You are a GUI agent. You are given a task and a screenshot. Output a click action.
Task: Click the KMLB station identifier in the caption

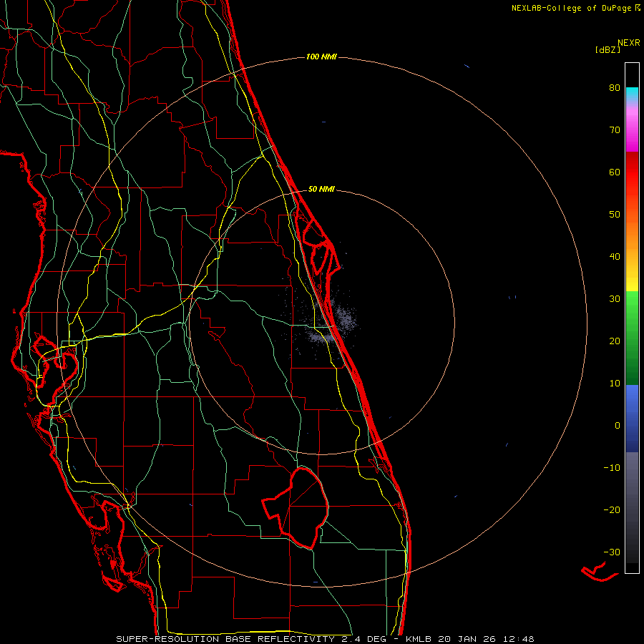(x=419, y=639)
